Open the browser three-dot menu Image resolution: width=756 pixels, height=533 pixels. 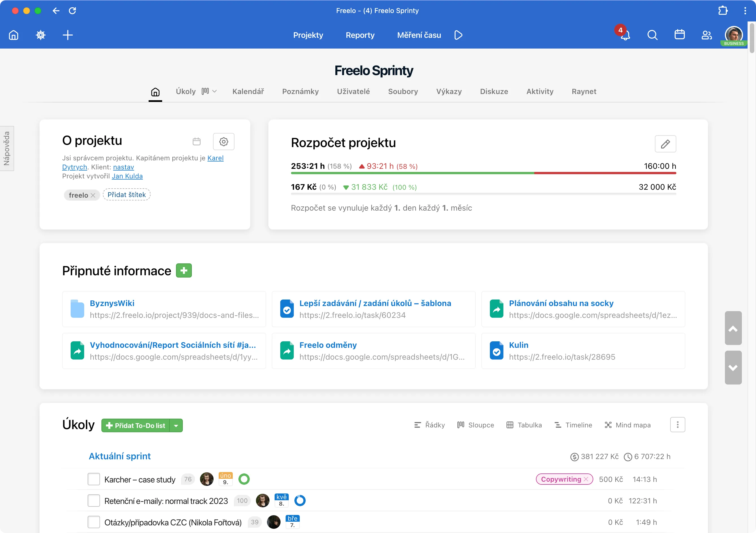745,10
